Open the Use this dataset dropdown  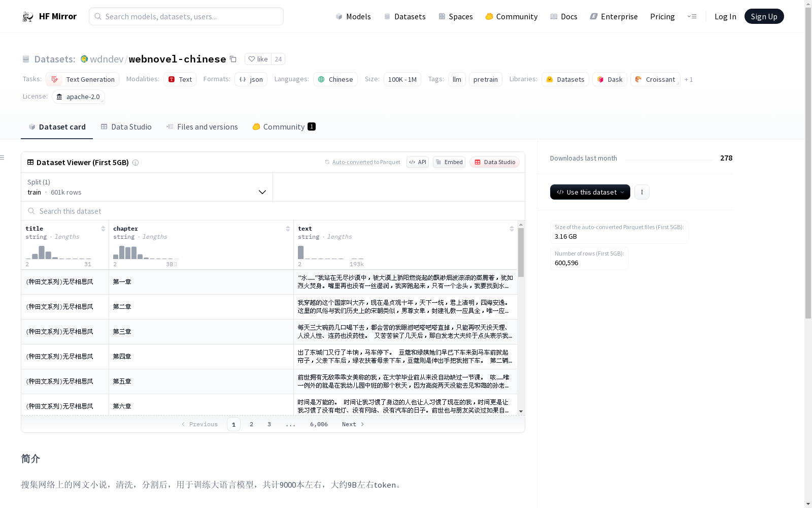click(x=590, y=192)
